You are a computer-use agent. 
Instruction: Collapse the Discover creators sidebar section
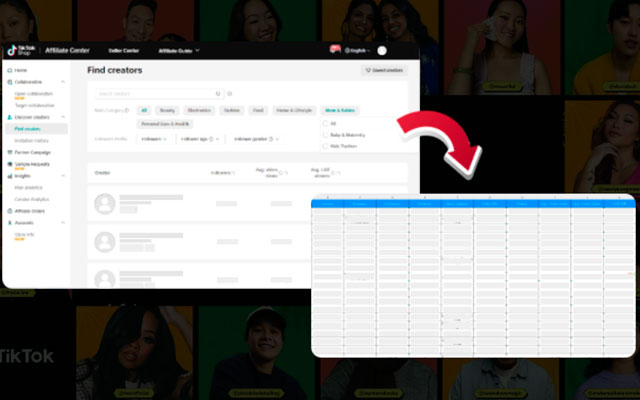coord(63,117)
